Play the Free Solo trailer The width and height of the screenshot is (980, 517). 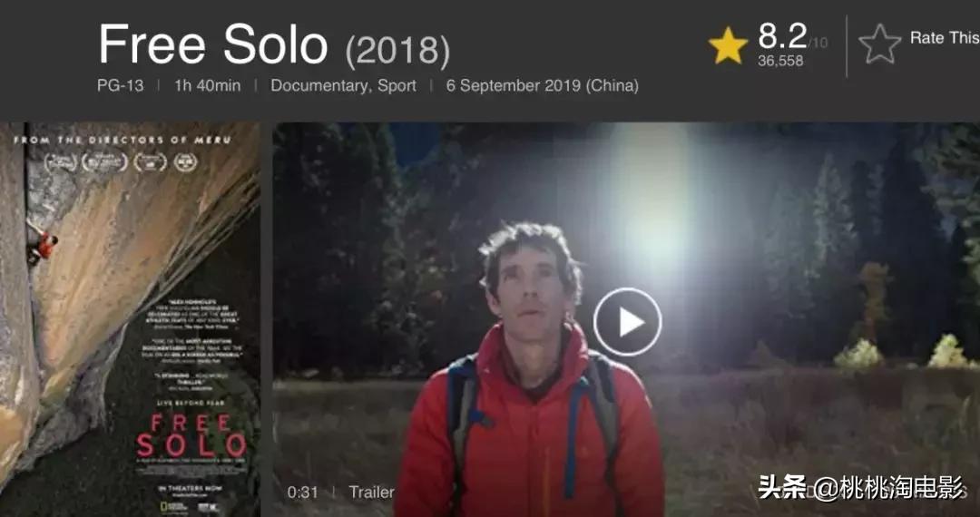[627, 322]
